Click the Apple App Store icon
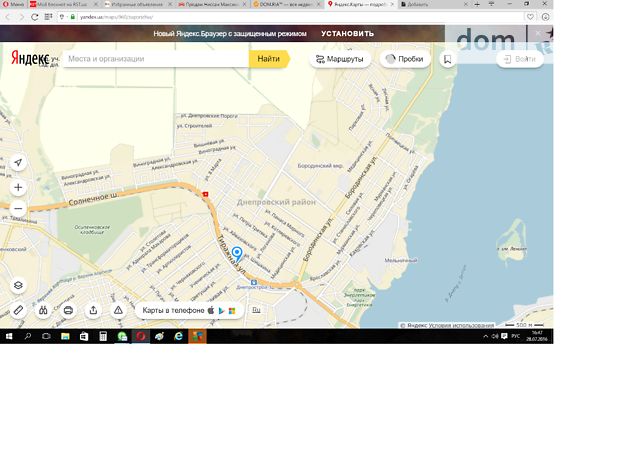The width and height of the screenshot is (620, 460). (x=211, y=310)
